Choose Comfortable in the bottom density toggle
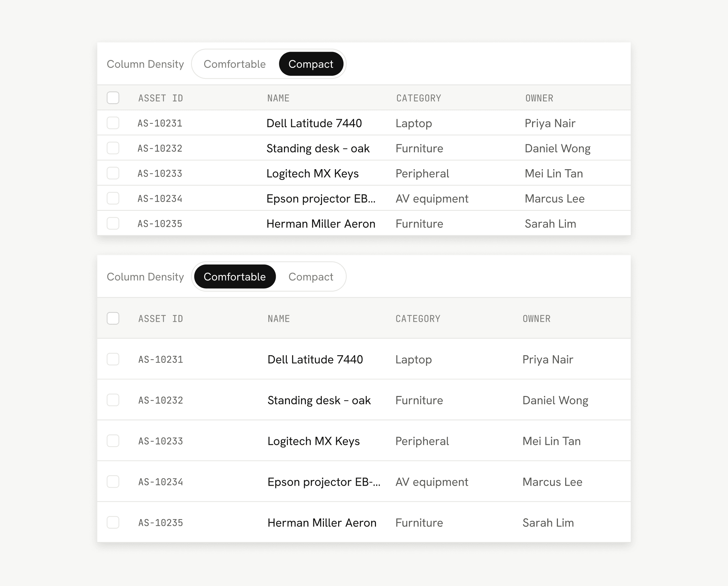 coord(235,277)
